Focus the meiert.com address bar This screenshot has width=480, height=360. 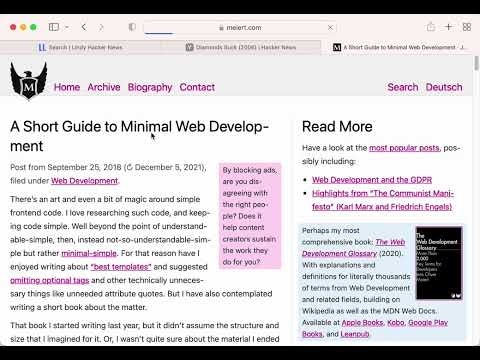(x=240, y=28)
